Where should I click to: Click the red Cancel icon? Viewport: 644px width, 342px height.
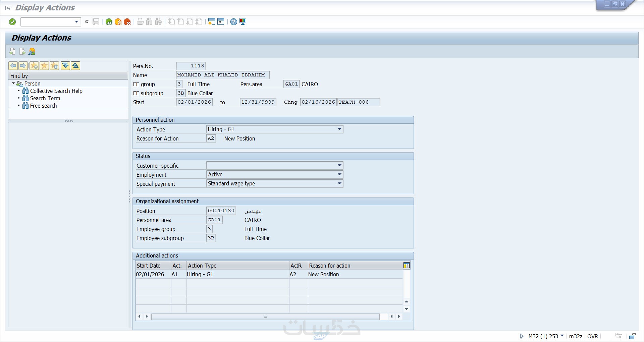(x=127, y=22)
